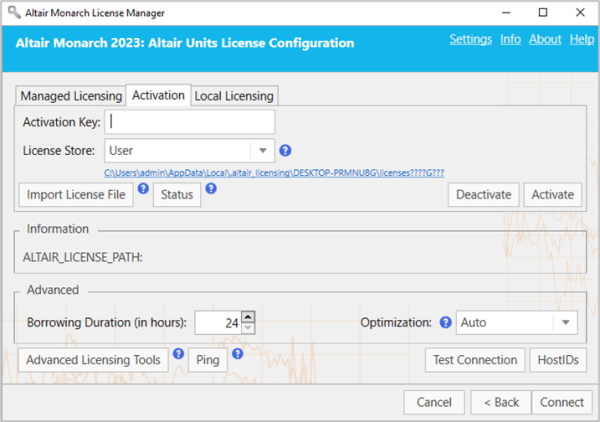Open Settings link in header
Viewport: 600px width, 422px height.
click(470, 39)
